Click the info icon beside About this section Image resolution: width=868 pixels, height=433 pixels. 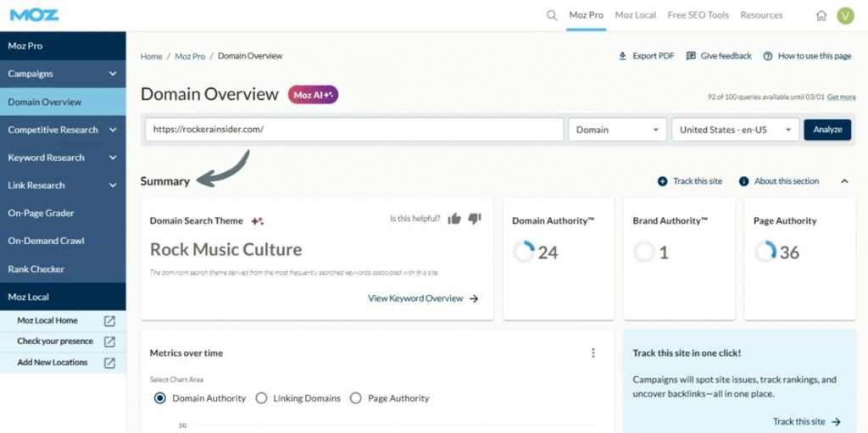coord(744,181)
